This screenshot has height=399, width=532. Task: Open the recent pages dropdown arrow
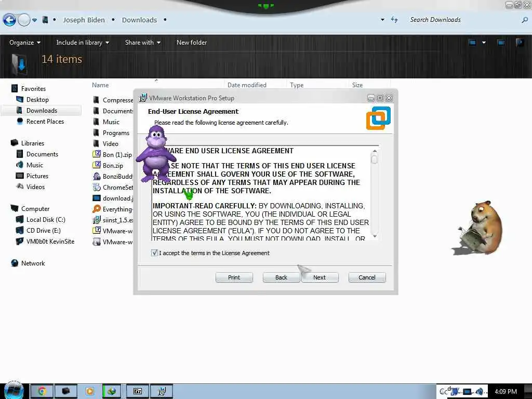[35, 20]
